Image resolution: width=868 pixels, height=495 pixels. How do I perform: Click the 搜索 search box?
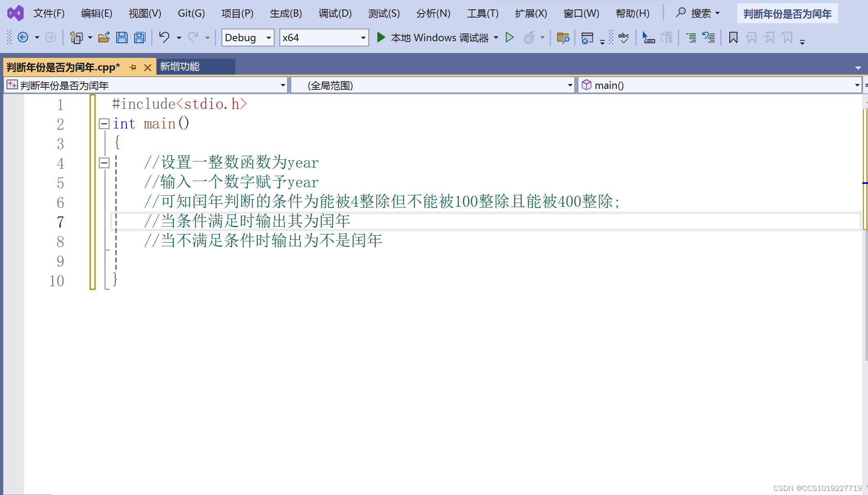698,13
